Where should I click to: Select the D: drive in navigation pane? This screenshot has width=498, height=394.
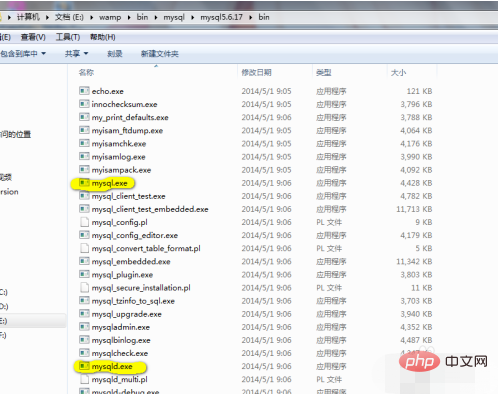[4, 306]
